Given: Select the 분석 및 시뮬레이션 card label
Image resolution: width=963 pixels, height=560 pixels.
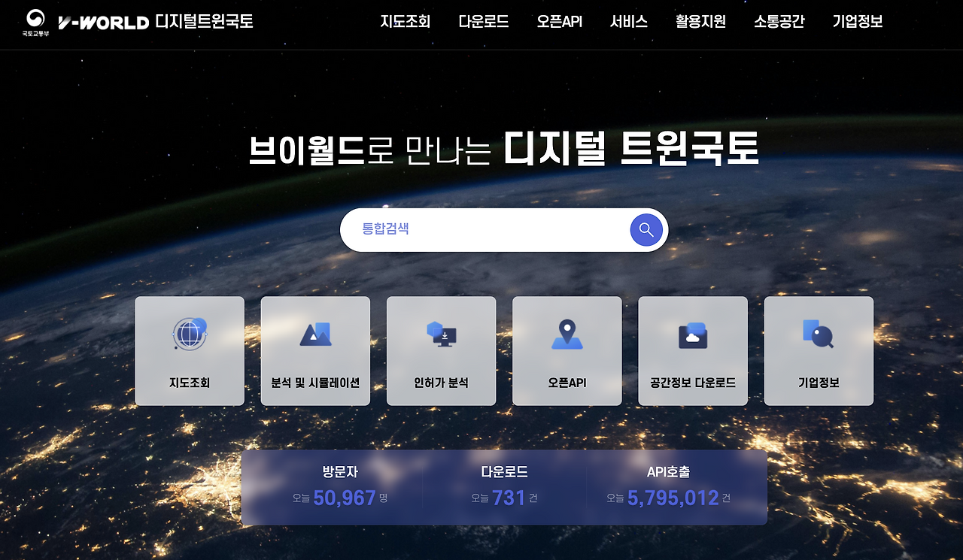Looking at the screenshot, I should pyautogui.click(x=315, y=383).
